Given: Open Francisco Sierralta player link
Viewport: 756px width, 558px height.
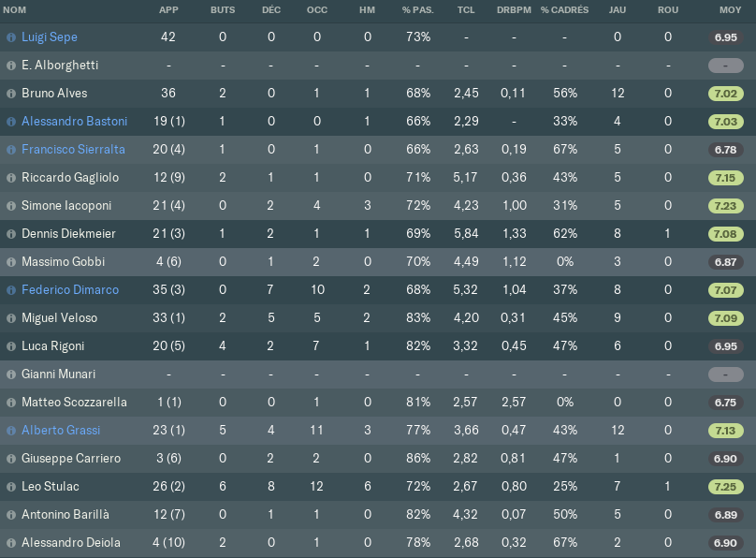Looking at the screenshot, I should click(73, 150).
